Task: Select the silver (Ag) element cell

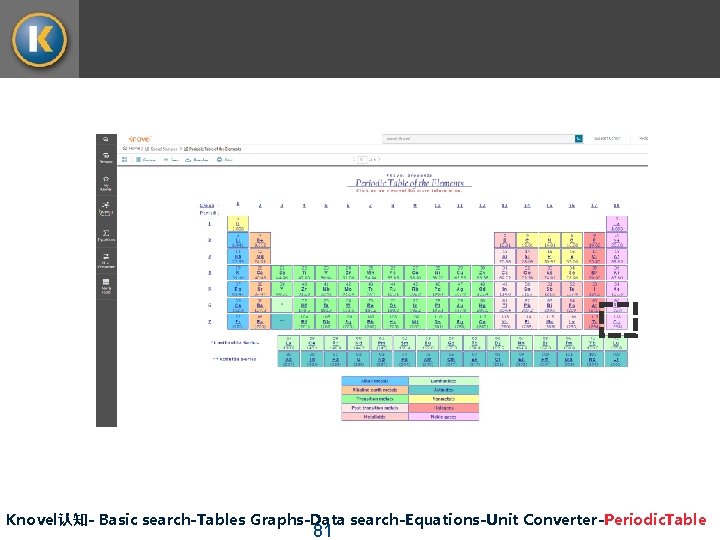Action: pos(460,289)
